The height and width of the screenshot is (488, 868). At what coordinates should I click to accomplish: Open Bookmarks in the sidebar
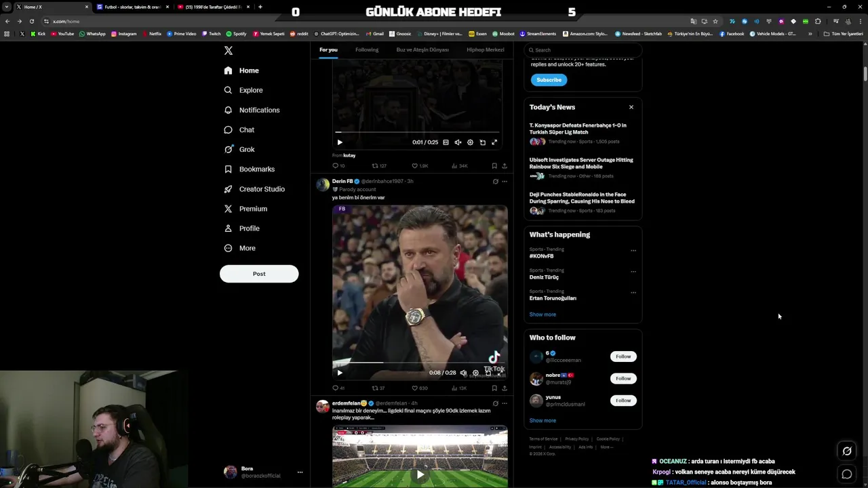pyautogui.click(x=250, y=169)
